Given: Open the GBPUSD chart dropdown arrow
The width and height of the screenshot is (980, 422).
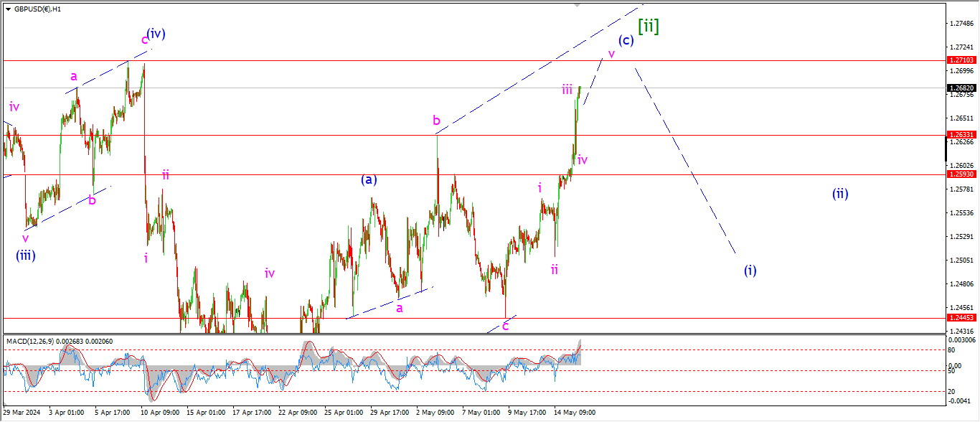Looking at the screenshot, I should point(8,9).
